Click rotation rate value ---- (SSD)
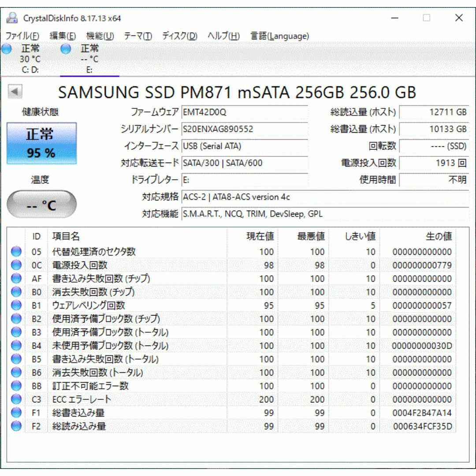Screen dimensions: 476x476 (x=434, y=146)
